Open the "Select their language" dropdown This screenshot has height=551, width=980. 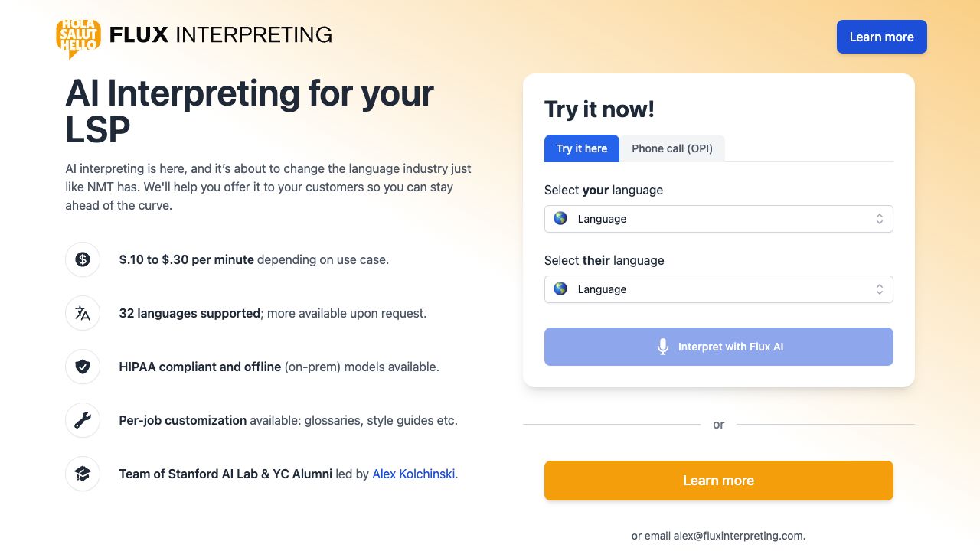718,289
